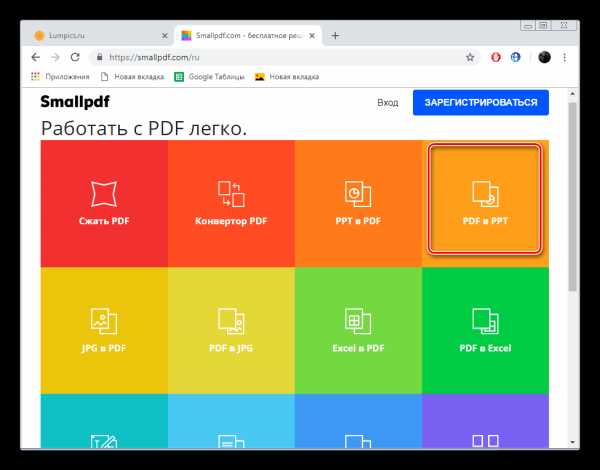Click the page vertical scrollbar thumb
Viewport: 600px width, 470px height.
pyautogui.click(x=572, y=197)
